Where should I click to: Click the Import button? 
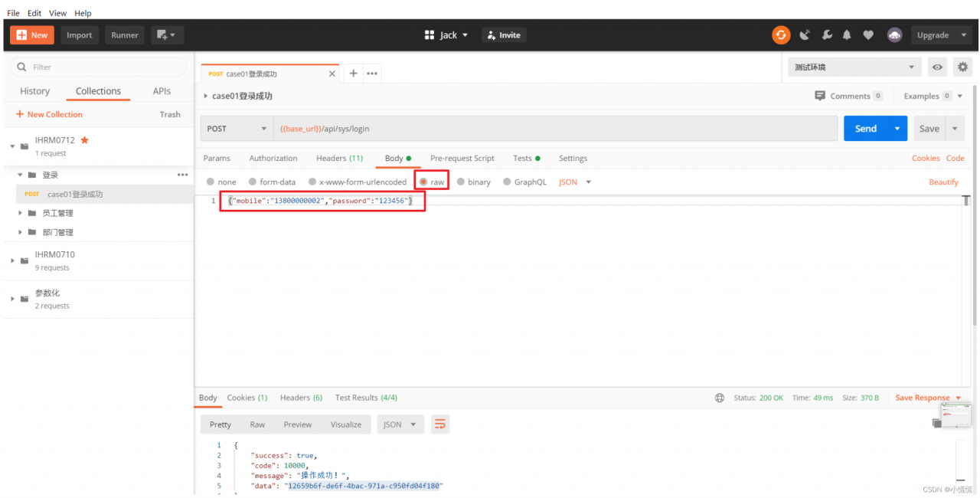tap(79, 34)
